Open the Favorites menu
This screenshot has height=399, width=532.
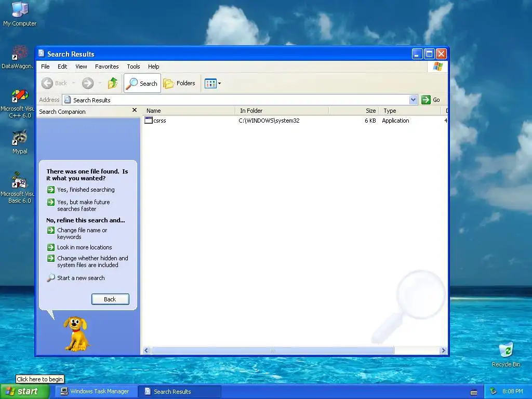[x=107, y=66]
